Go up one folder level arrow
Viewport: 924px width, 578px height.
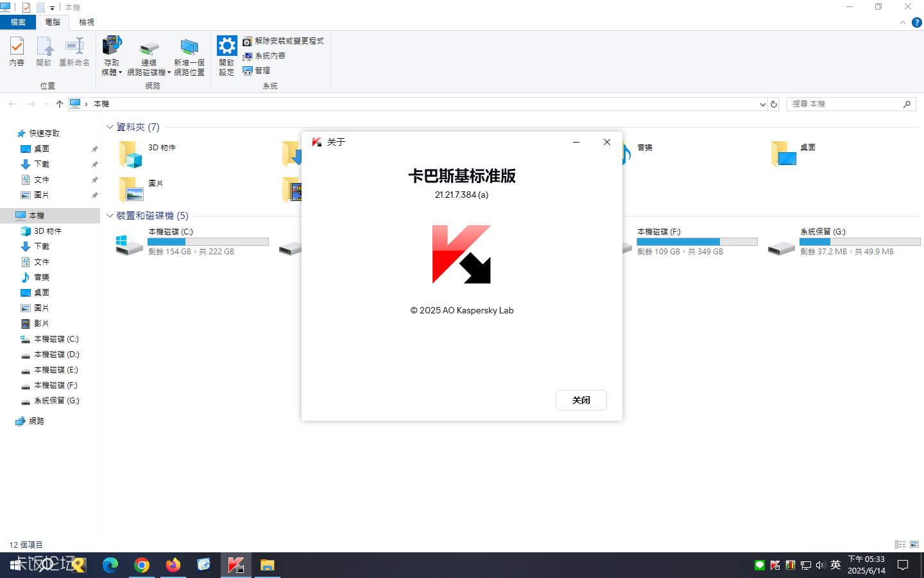(60, 104)
